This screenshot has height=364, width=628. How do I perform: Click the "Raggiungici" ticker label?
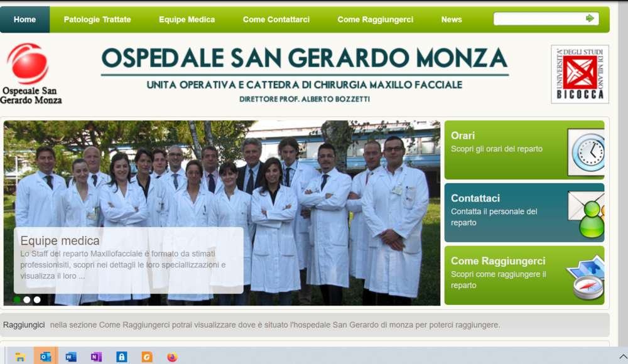[x=24, y=324]
